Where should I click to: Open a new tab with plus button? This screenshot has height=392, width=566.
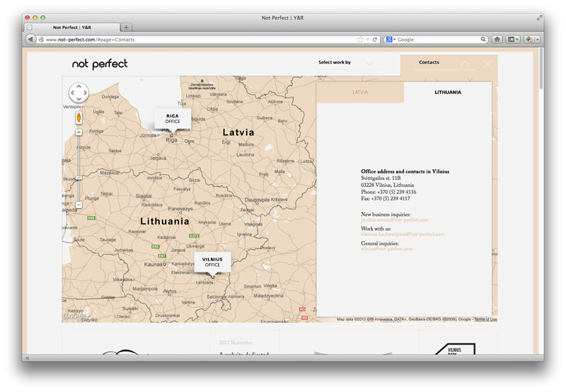click(127, 27)
